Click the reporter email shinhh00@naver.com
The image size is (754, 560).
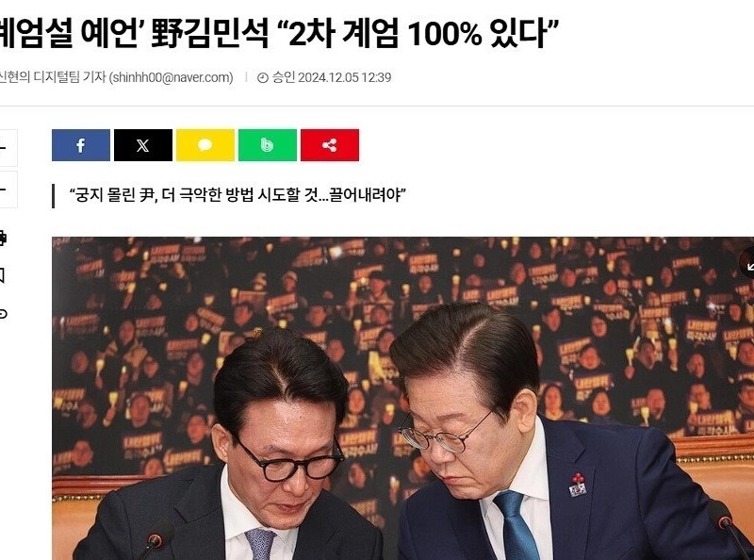tap(172, 77)
